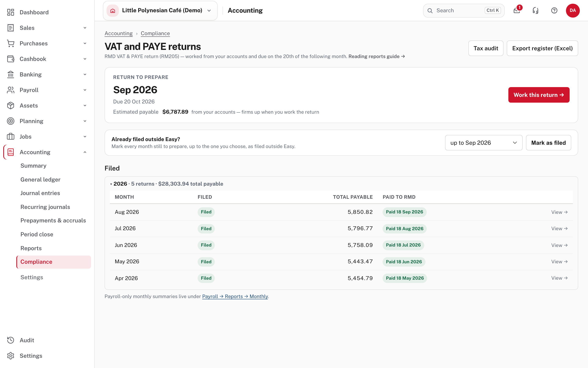Collapse the Accounting menu chevron
Screen dimensions: 588x368
tap(85, 152)
